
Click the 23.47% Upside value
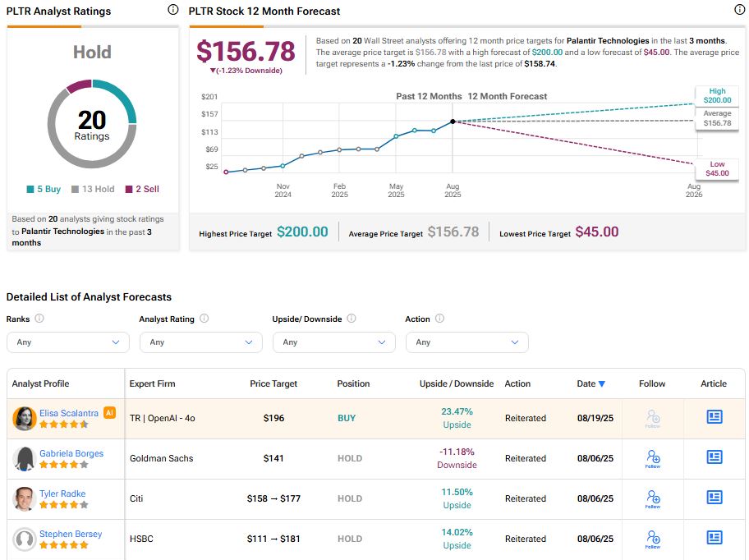point(457,418)
